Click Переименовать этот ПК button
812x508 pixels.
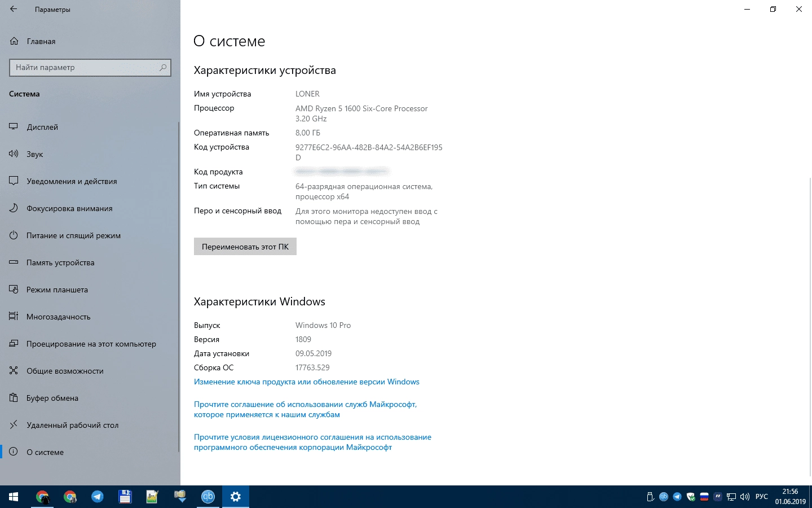(245, 247)
